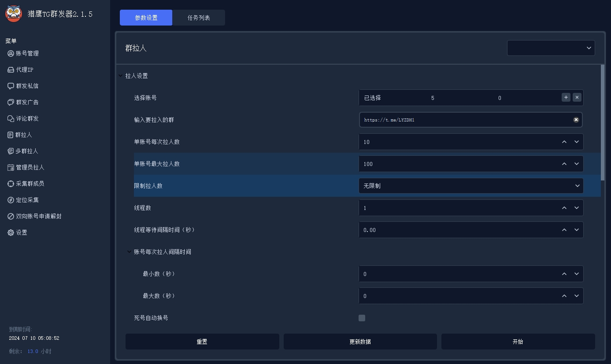Clear the group URL with the round x
Screen dimensions: 611x364
(576, 120)
